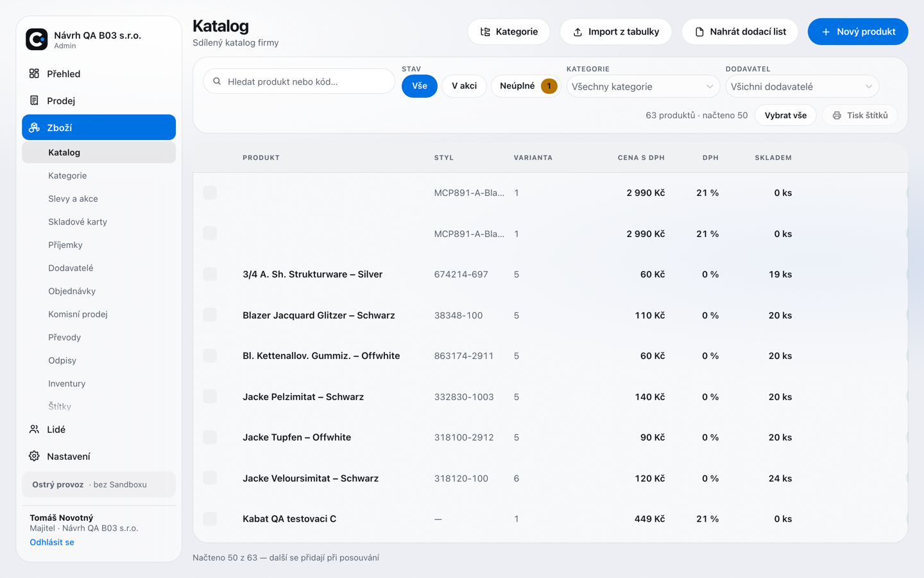
Task: Check the Jacke Tupfen – Offwhite row checkbox
Action: click(210, 437)
